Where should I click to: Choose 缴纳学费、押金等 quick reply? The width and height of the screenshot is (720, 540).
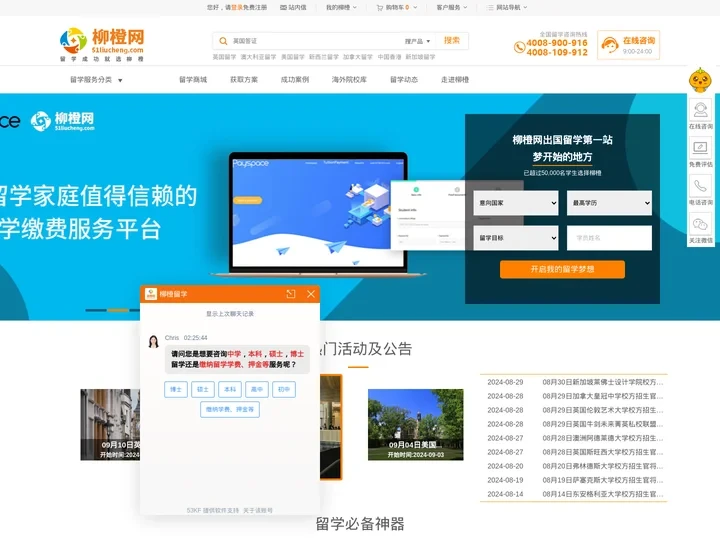click(x=230, y=410)
